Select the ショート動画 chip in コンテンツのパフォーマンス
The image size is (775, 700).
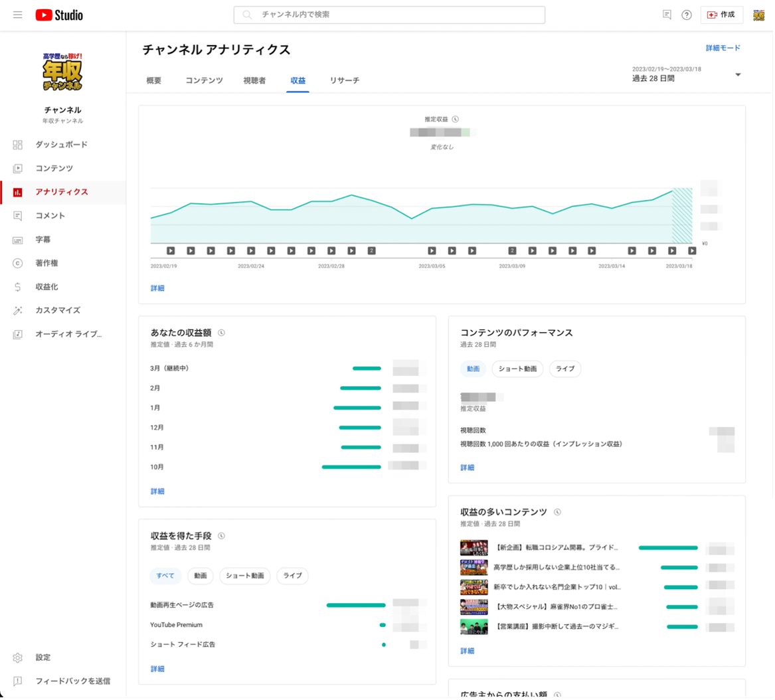(x=517, y=369)
